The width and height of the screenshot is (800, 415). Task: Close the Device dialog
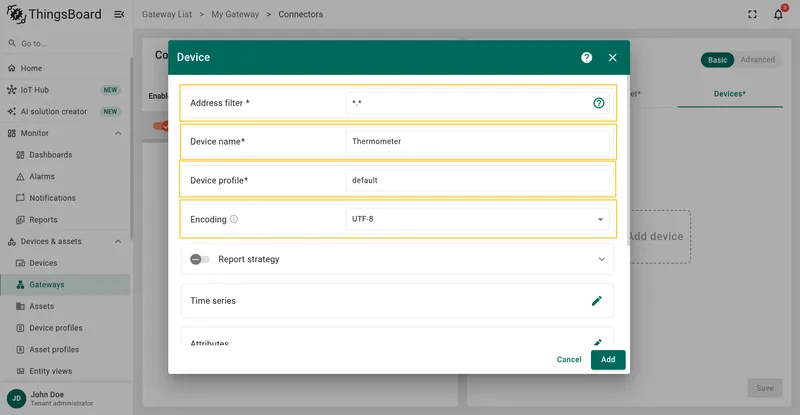coord(612,58)
